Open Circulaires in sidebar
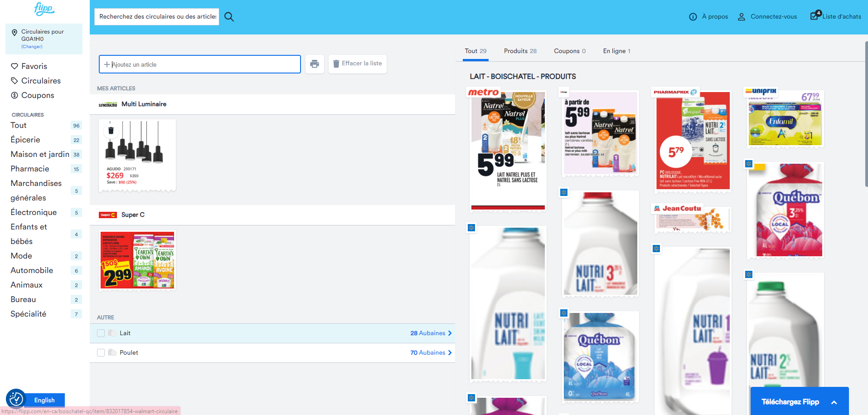868x415 pixels. point(41,81)
